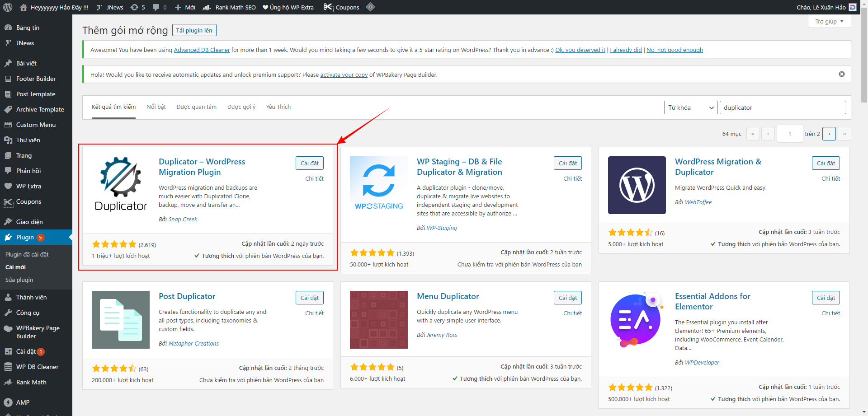Click the 'I already did' link
Screen dimensions: 868x416
click(626, 50)
